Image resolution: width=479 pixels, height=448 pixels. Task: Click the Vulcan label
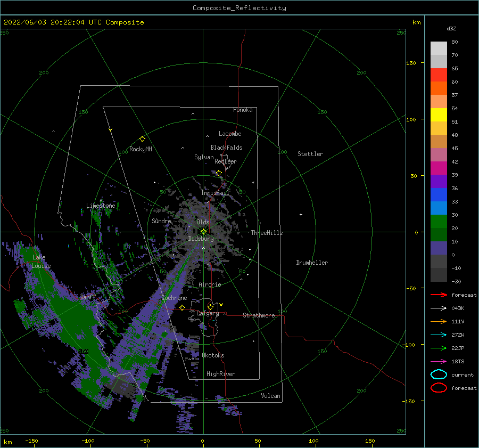[x=270, y=396]
